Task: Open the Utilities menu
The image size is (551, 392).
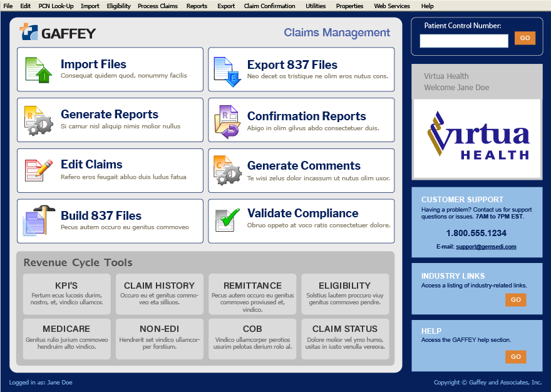Action: click(316, 6)
